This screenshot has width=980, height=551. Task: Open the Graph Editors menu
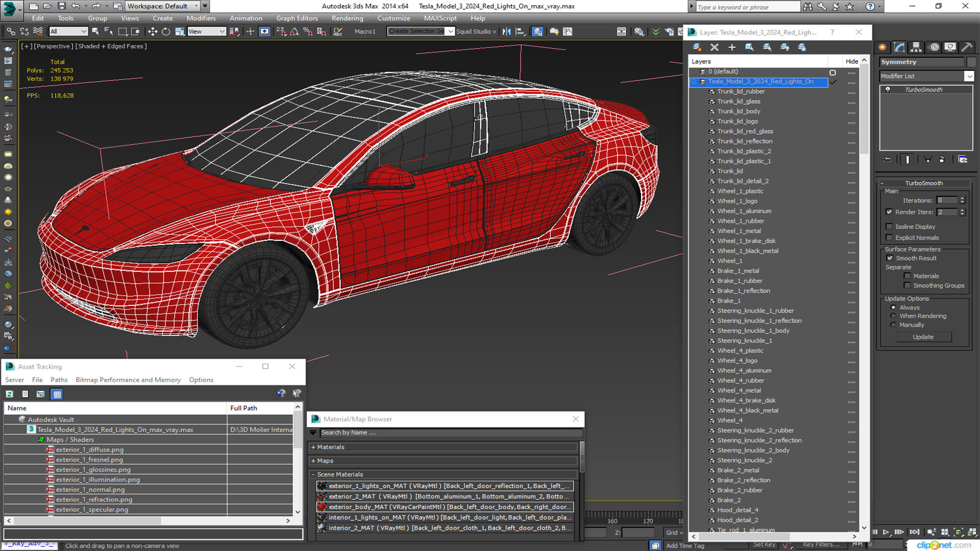297,18
